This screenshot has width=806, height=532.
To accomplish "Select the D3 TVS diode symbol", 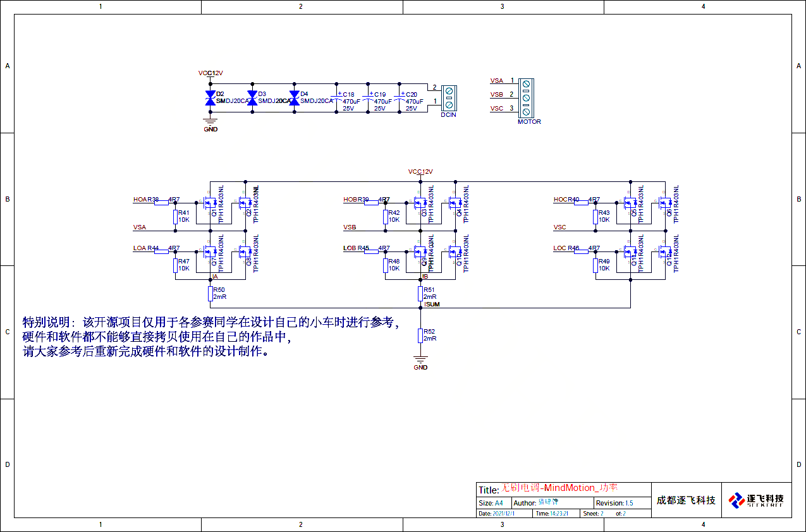I will click(x=252, y=98).
